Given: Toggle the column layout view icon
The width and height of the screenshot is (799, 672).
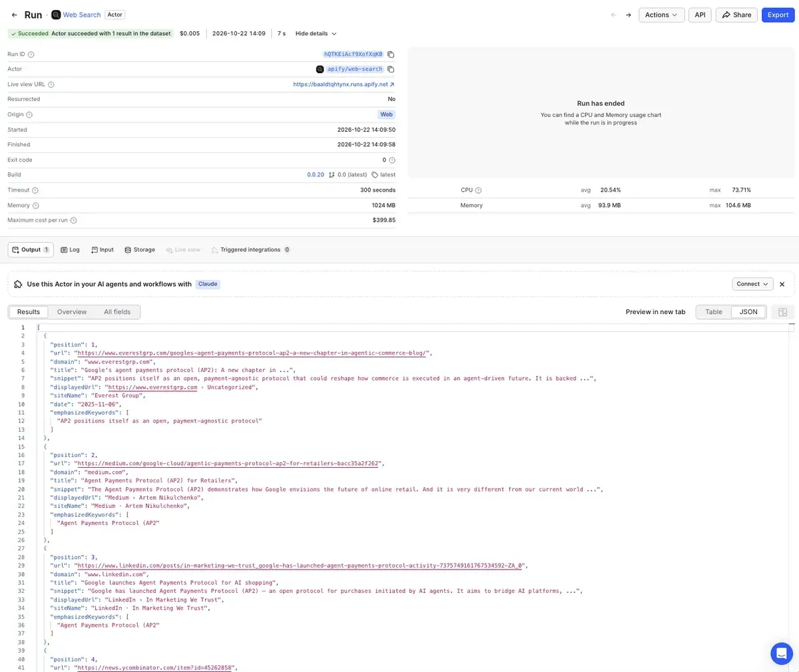Looking at the screenshot, I should 783,312.
